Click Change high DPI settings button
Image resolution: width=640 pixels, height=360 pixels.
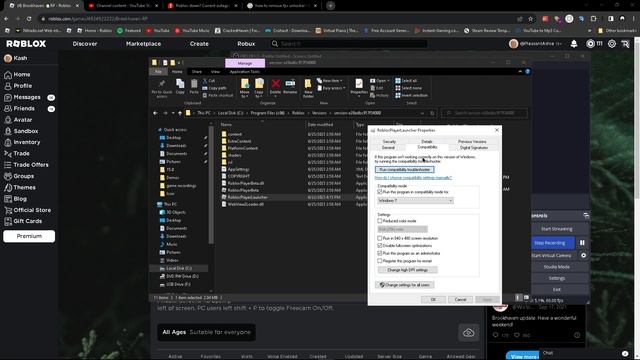(407, 270)
